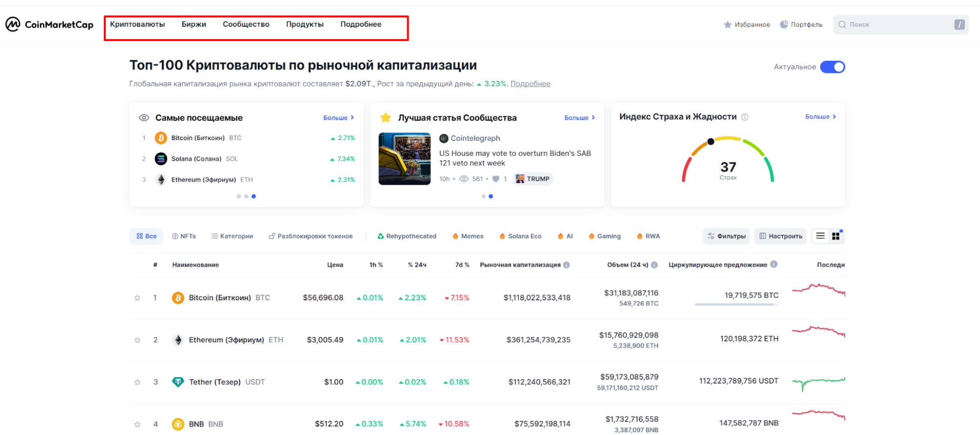Open Bitcoin (Биткоин) name in table row 1
This screenshot has height=435, width=980.
click(x=220, y=298)
